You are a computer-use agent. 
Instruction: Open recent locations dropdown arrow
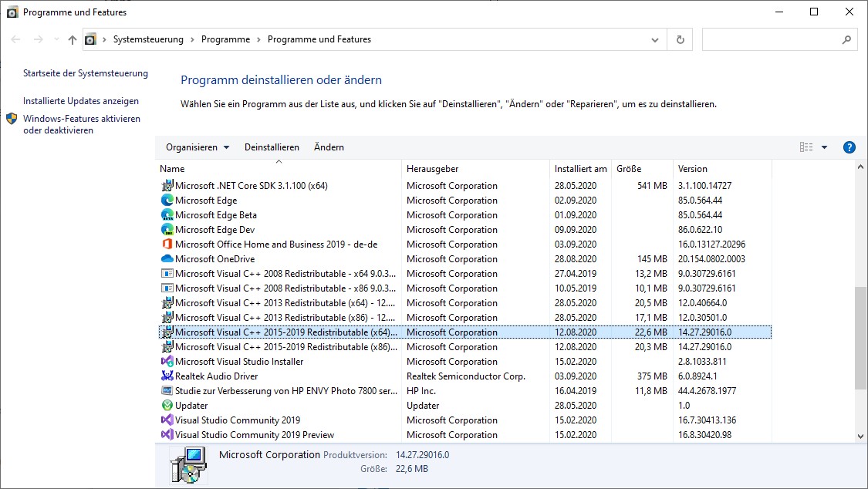56,40
